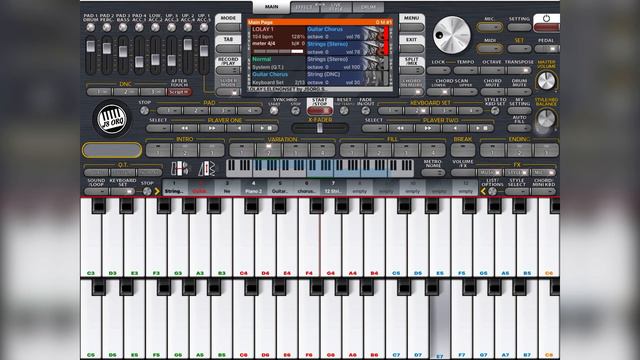640x360 pixels.
Task: Toggle DRUM MUTE
Action: 519,92
